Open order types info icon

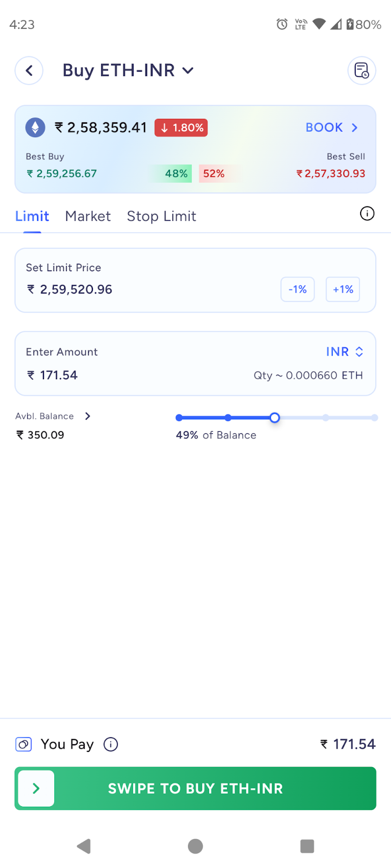click(367, 214)
